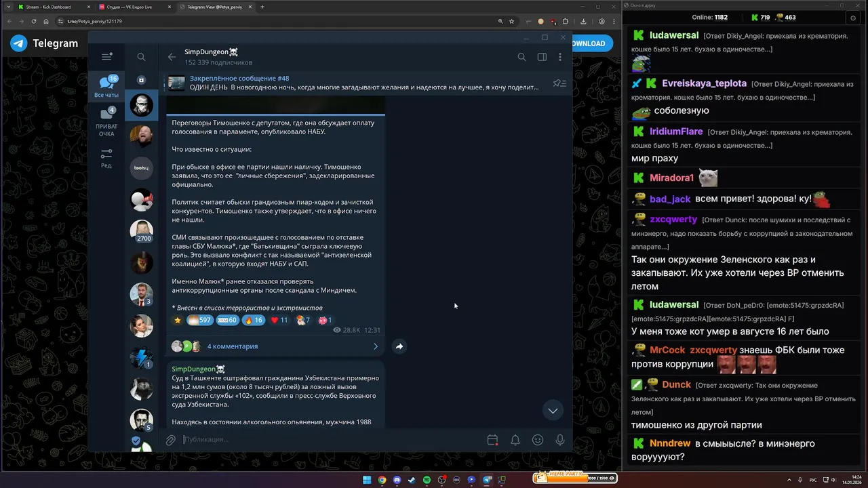Open Spotify from the taskbar
This screenshot has width=868, height=488.
(427, 480)
